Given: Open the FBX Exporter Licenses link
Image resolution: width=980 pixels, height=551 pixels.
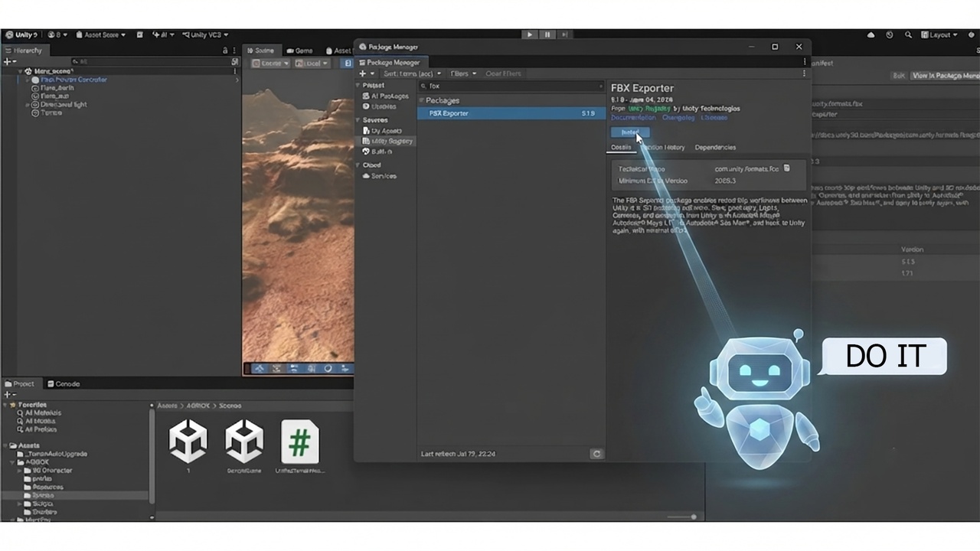Looking at the screenshot, I should coord(714,118).
